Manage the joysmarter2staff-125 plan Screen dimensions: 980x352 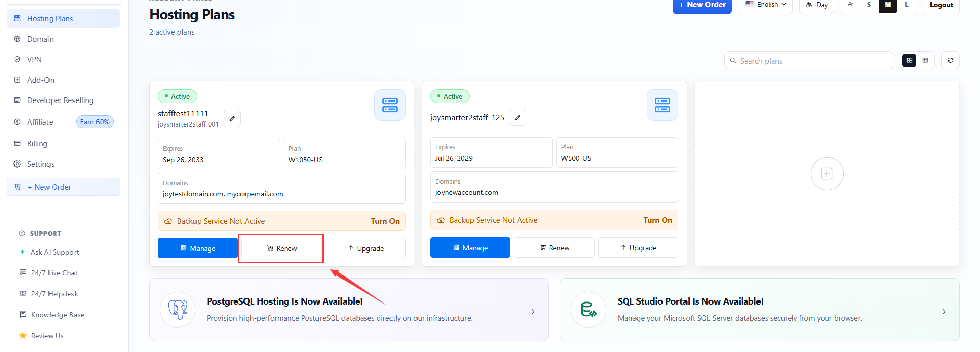[x=470, y=247]
